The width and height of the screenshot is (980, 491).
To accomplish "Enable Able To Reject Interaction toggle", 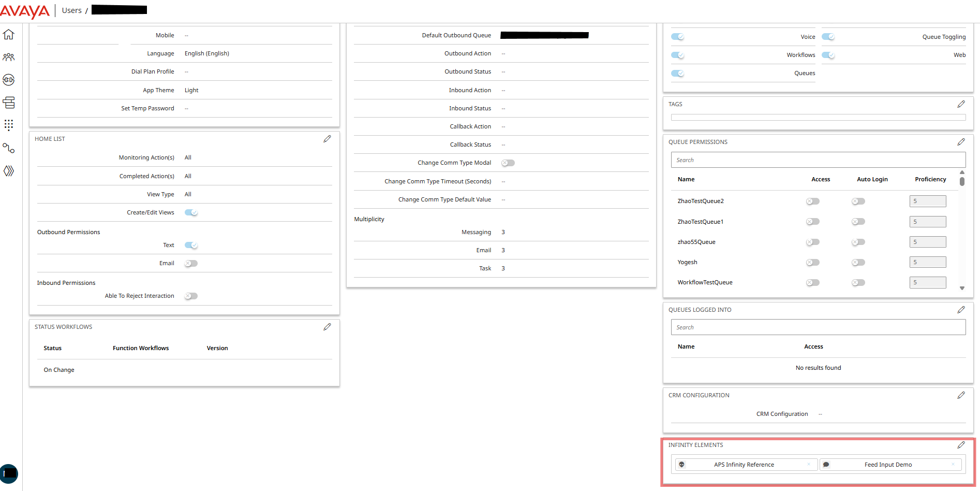I will (x=190, y=296).
